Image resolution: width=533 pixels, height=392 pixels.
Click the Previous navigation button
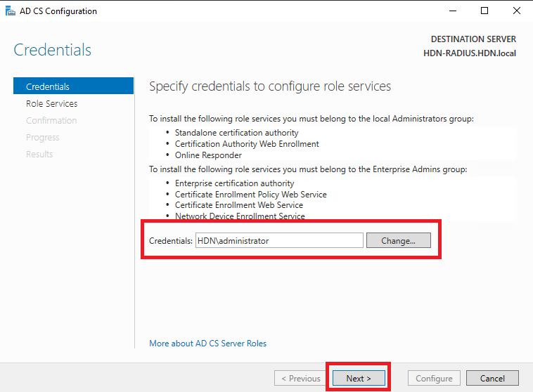[x=300, y=378]
